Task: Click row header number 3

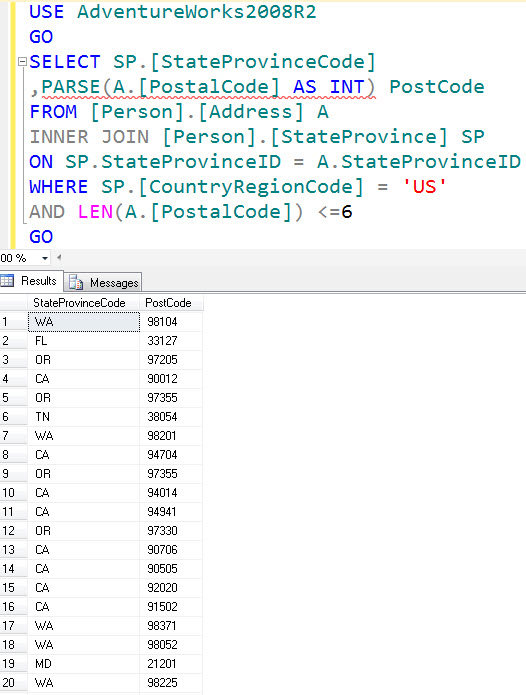Action: click(13, 360)
